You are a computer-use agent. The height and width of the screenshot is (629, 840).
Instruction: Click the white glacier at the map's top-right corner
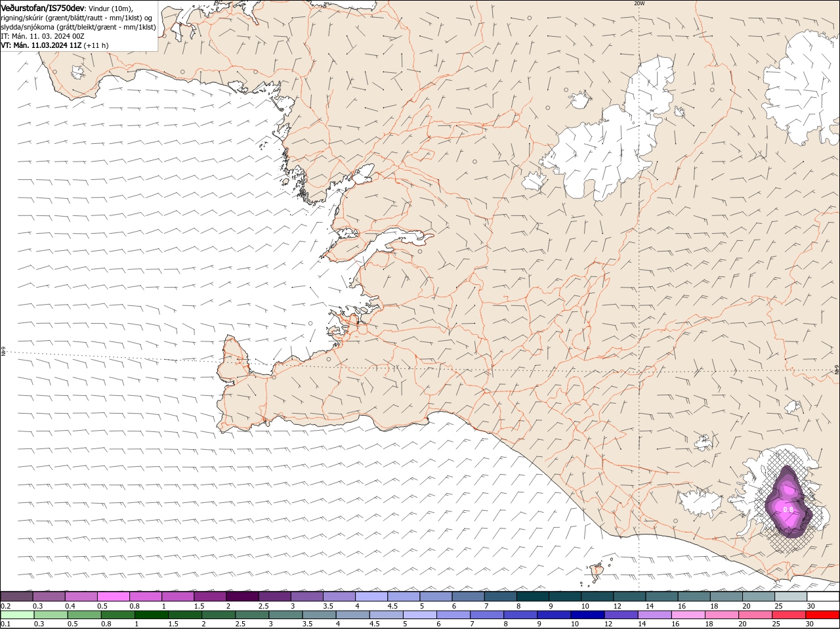[801, 85]
